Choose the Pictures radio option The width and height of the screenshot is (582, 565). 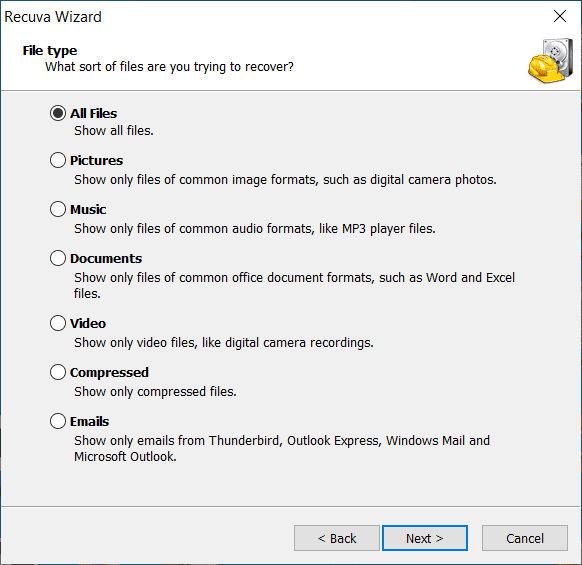(x=58, y=160)
